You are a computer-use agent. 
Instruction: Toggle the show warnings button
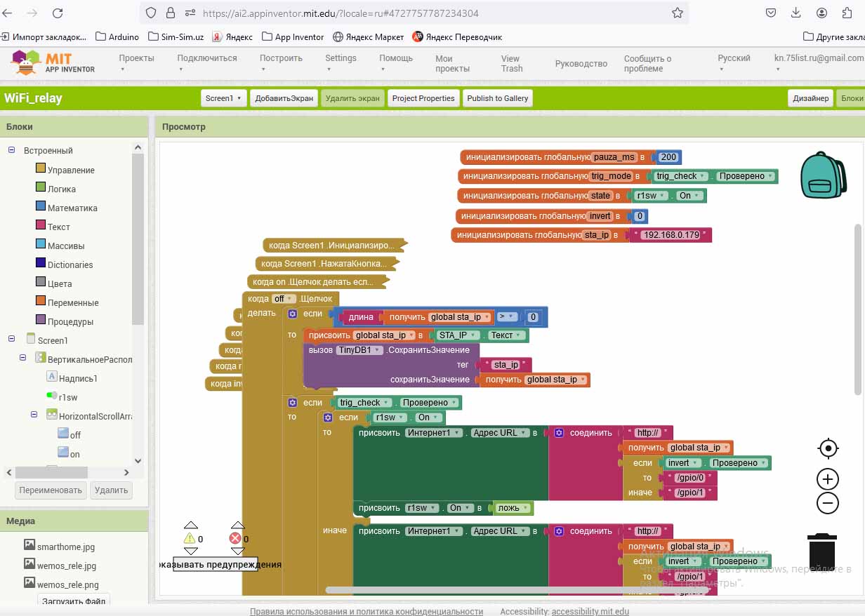216,564
